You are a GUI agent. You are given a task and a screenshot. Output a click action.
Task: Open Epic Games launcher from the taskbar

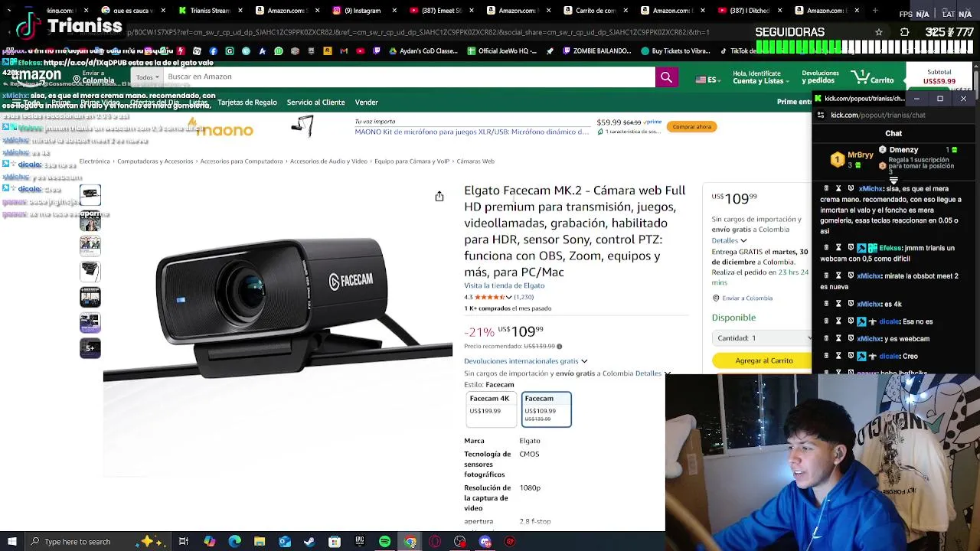pos(360,542)
